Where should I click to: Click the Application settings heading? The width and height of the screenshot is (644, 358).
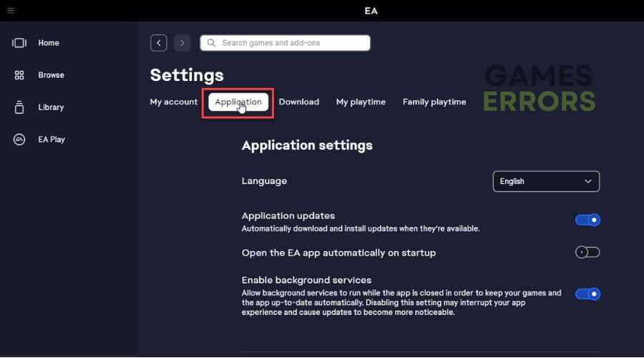307,145
